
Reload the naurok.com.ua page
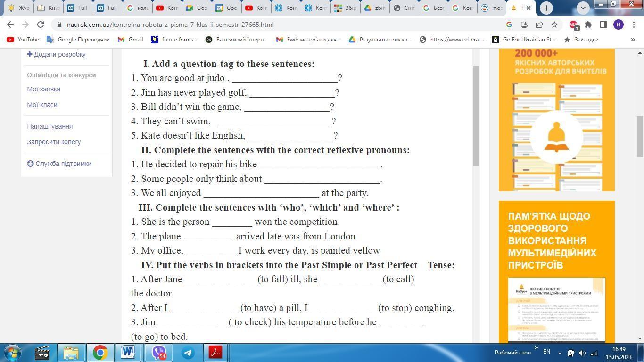pos(41,25)
